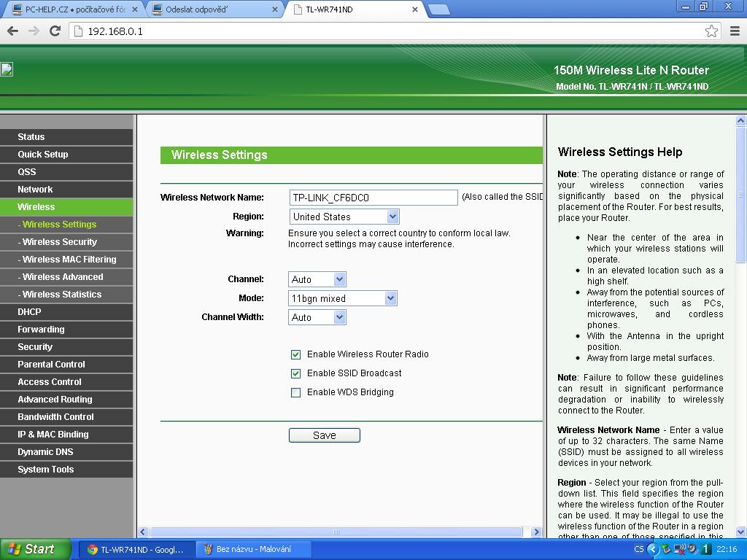Click the Windows Start button
This screenshot has height=560, width=747.
pos(35,549)
